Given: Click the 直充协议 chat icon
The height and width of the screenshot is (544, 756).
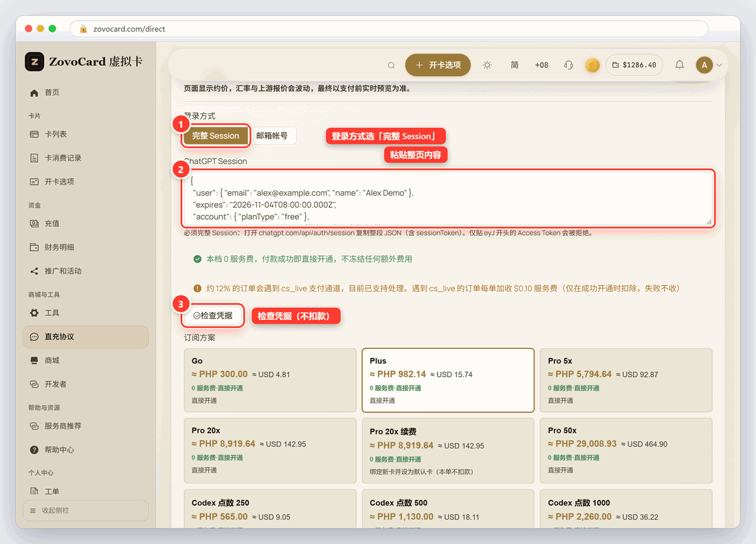Looking at the screenshot, I should [34, 337].
